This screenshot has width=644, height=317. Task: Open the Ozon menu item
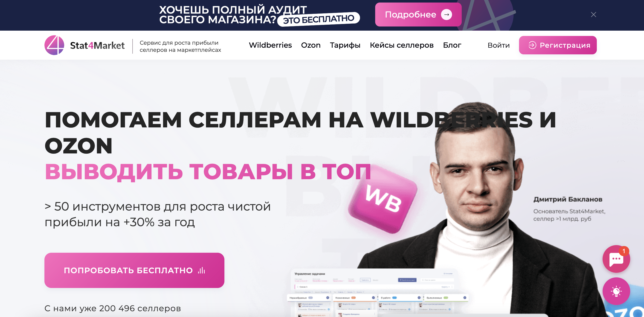(x=311, y=45)
